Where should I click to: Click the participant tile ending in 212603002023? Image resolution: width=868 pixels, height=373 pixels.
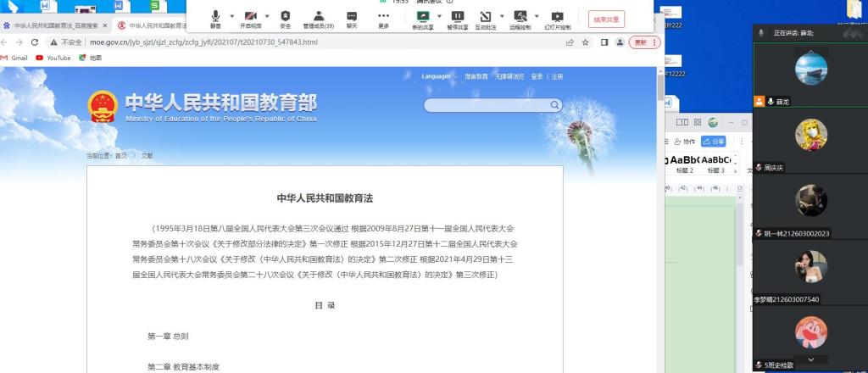point(810,207)
